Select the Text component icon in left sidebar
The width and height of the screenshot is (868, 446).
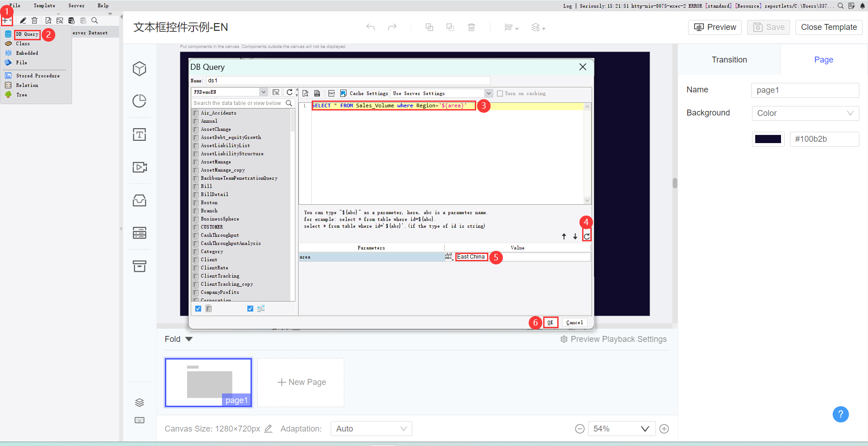pyautogui.click(x=139, y=134)
